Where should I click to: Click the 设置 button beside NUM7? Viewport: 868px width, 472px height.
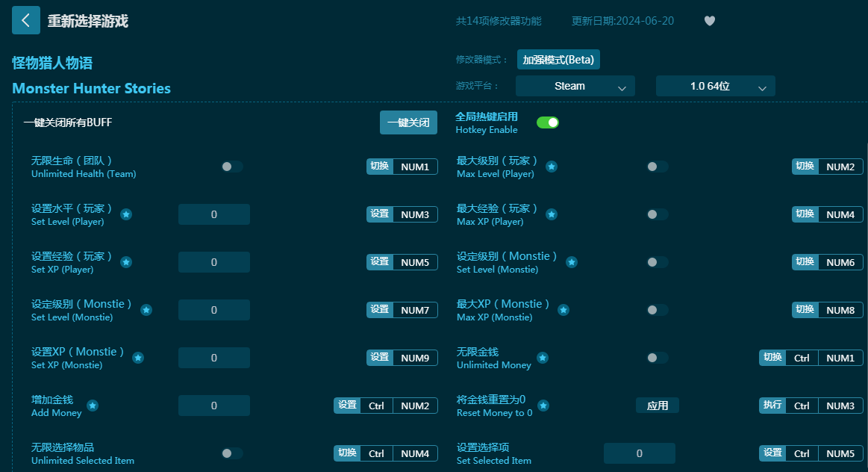click(x=380, y=310)
